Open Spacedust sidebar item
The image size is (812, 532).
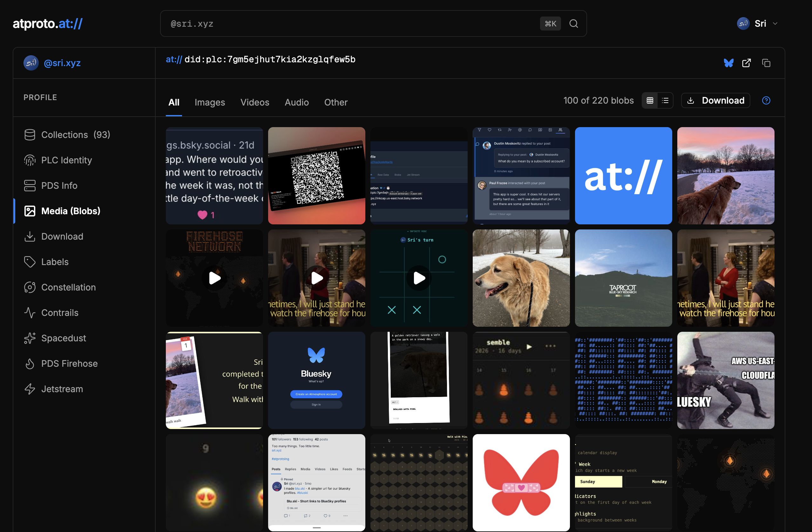pos(64,338)
